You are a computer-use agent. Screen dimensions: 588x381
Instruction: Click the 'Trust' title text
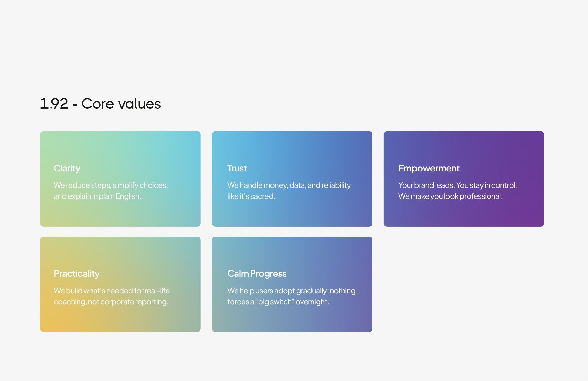(x=237, y=168)
